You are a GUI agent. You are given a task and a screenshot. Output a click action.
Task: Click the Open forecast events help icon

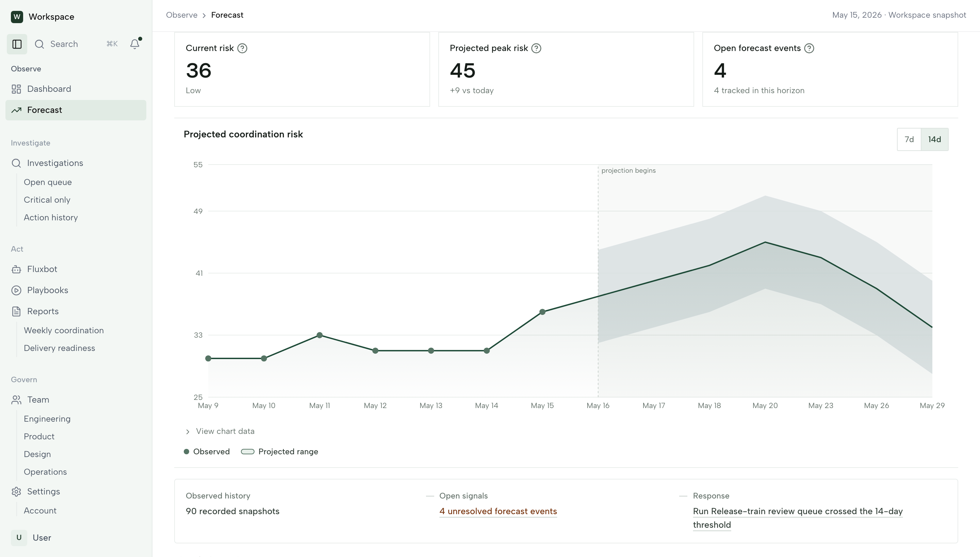point(809,48)
